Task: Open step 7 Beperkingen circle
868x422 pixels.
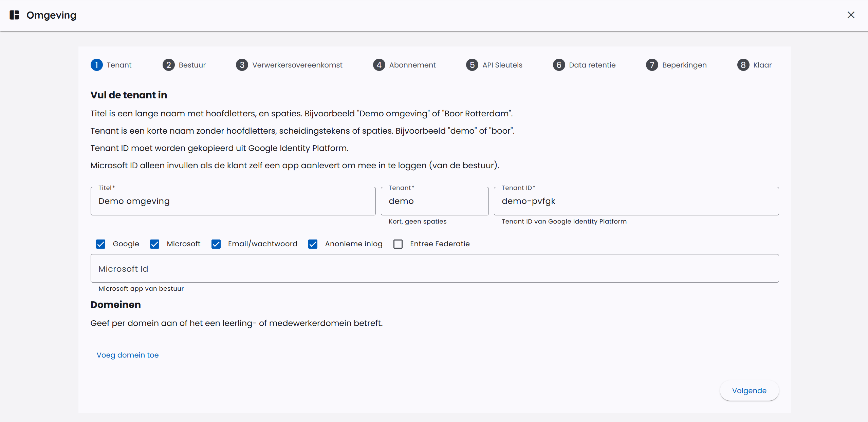Action: pyautogui.click(x=652, y=65)
